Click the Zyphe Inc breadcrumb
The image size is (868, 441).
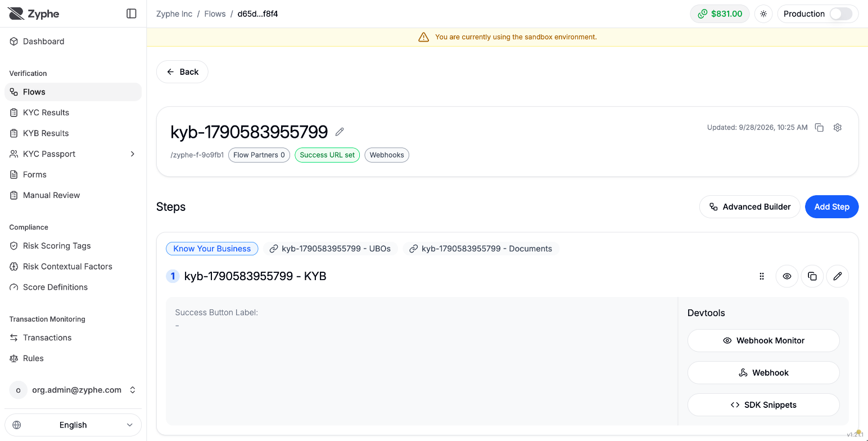tap(174, 14)
